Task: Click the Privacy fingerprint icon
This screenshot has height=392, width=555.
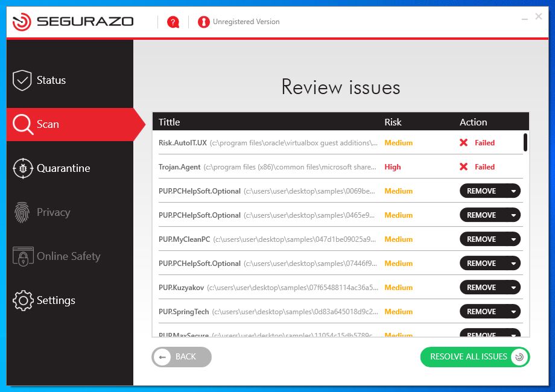Action: pyautogui.click(x=23, y=212)
